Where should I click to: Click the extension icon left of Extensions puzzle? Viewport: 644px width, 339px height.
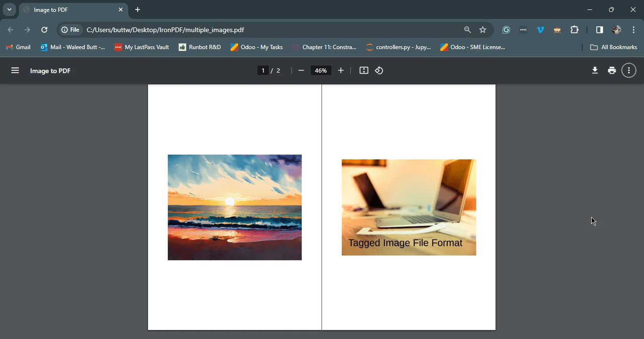(x=557, y=30)
